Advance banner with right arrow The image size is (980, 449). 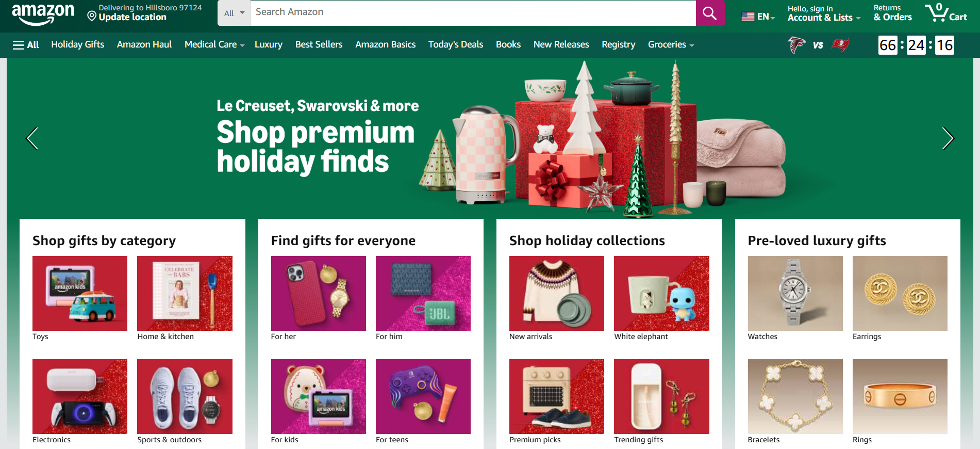948,138
